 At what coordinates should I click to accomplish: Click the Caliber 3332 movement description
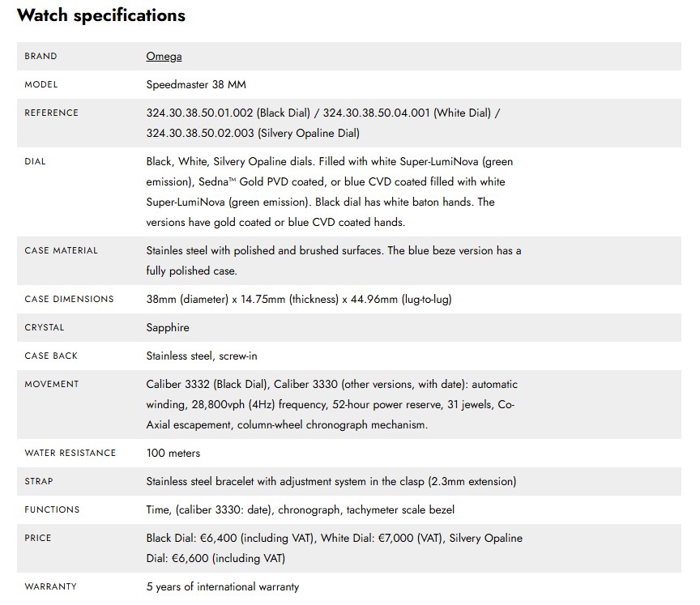(x=331, y=404)
